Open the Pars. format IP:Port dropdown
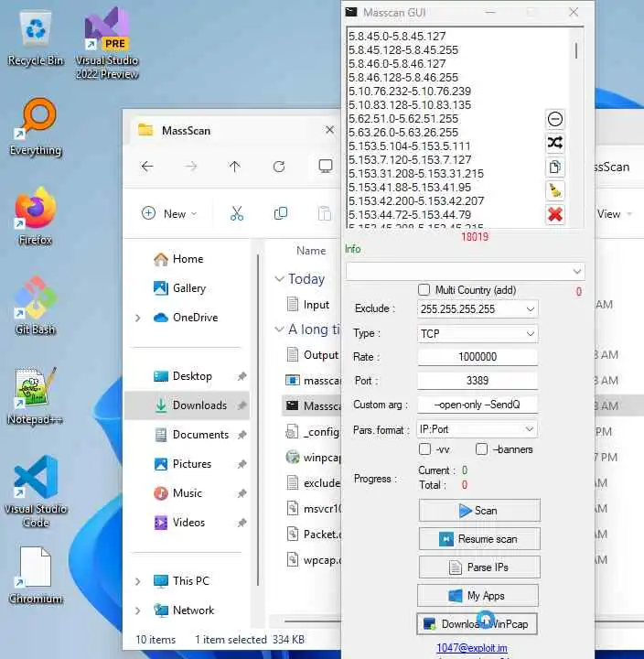The image size is (644, 659). [x=477, y=429]
